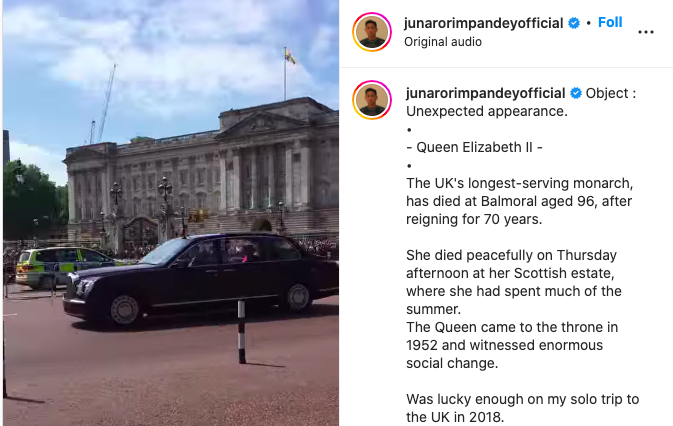This screenshot has height=426, width=673.
Task: Click the header profile picture story ring
Action: pos(372,32)
